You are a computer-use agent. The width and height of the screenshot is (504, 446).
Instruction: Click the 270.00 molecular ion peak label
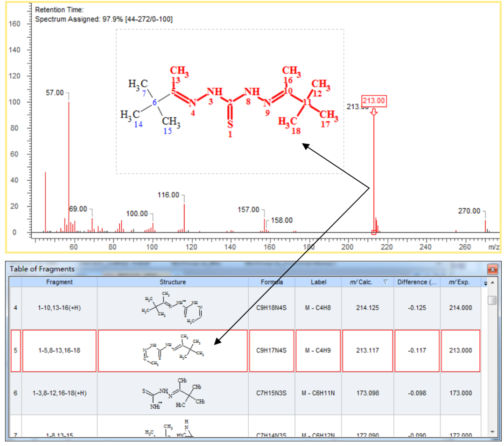click(x=469, y=211)
